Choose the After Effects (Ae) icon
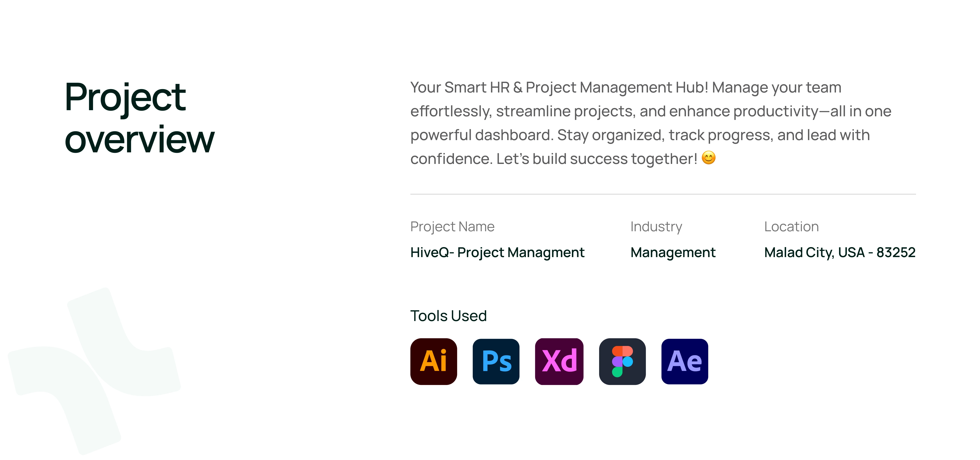Viewport: 980px width, 460px height. (x=684, y=361)
